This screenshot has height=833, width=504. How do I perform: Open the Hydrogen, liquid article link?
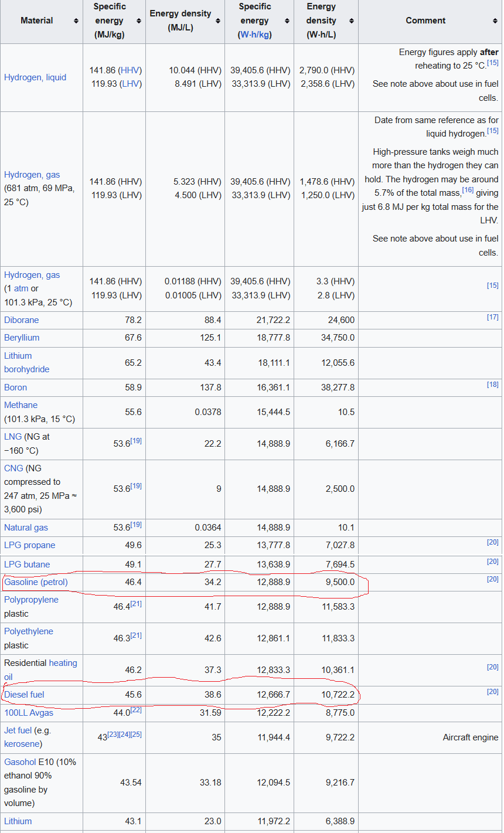click(x=35, y=77)
